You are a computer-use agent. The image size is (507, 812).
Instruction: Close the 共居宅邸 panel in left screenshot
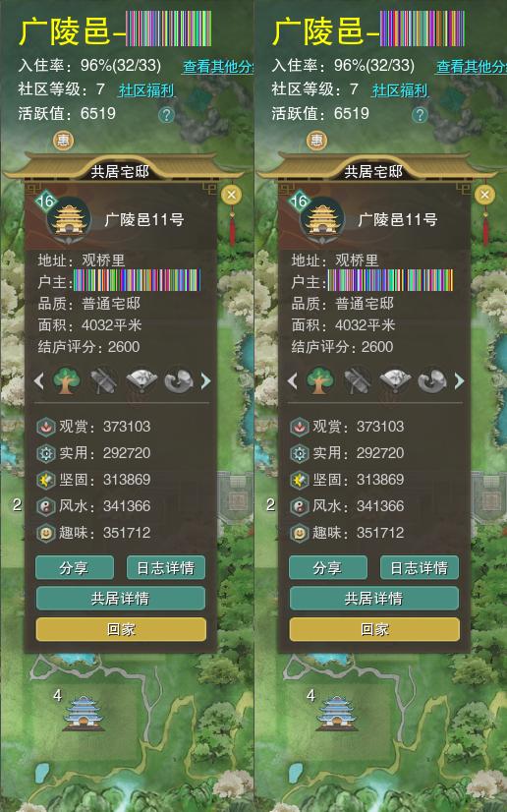point(231,195)
